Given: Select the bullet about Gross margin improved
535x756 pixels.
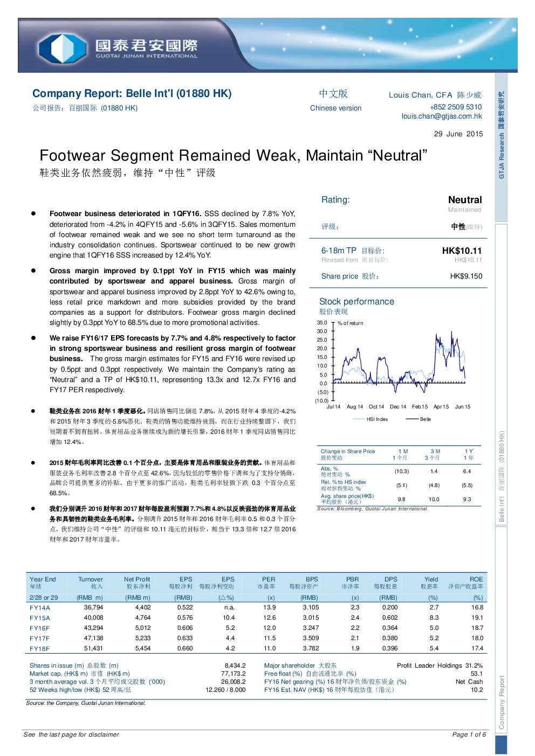Looking at the screenshot, I should pyautogui.click(x=172, y=297).
